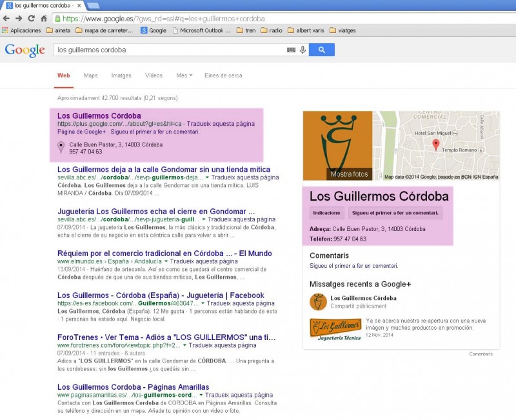Expand the arrow next to the Facebook result URL
The width and height of the screenshot is (516, 420).
[203, 303]
